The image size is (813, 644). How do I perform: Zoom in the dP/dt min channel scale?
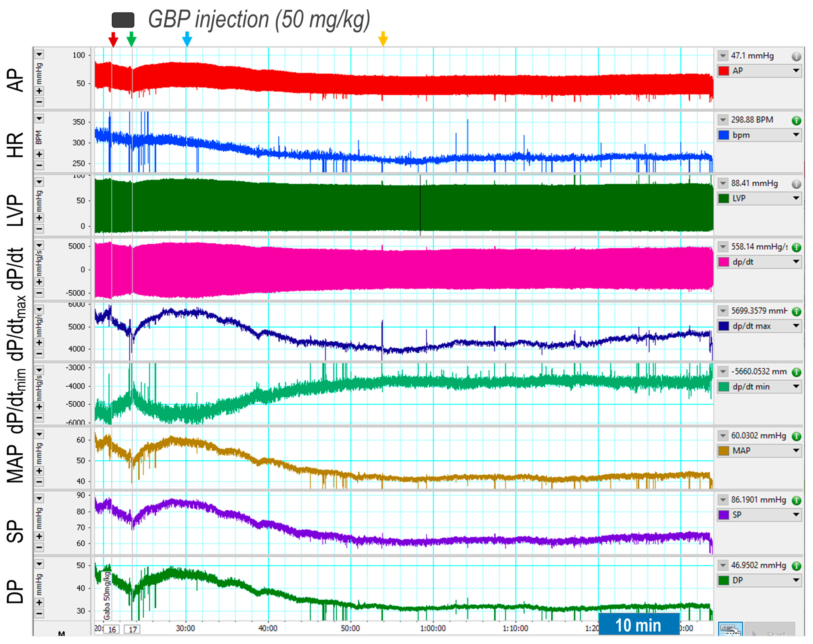pos(39,407)
